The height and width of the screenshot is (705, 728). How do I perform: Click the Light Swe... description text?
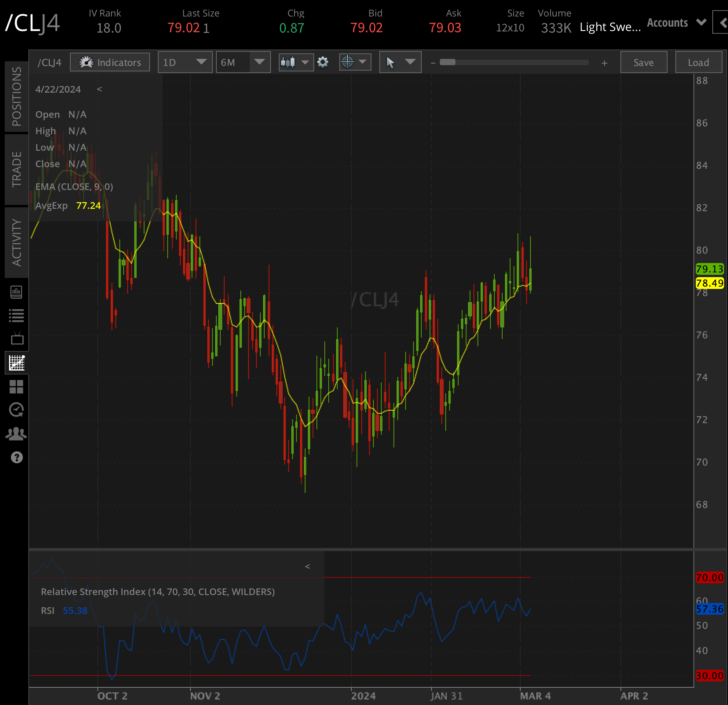(x=610, y=27)
